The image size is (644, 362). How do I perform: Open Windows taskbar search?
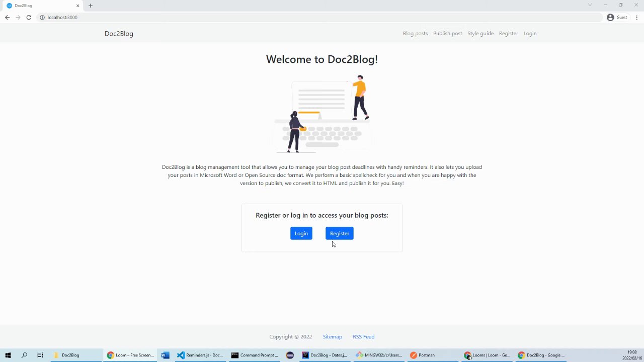coord(24,355)
